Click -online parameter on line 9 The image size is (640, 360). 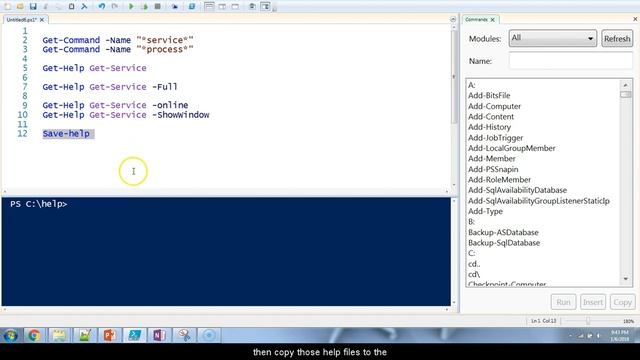170,105
